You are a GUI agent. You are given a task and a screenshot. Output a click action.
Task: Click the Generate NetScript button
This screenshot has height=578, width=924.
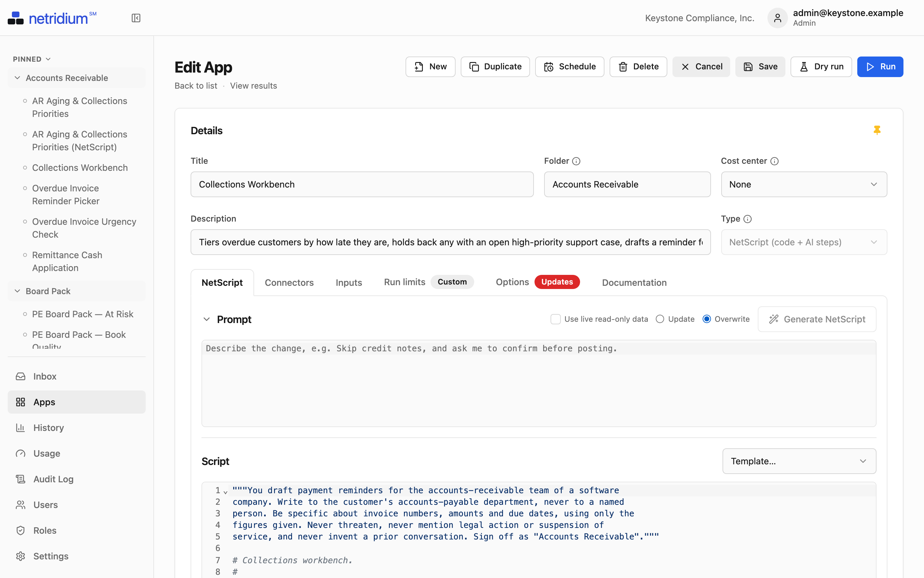(817, 319)
